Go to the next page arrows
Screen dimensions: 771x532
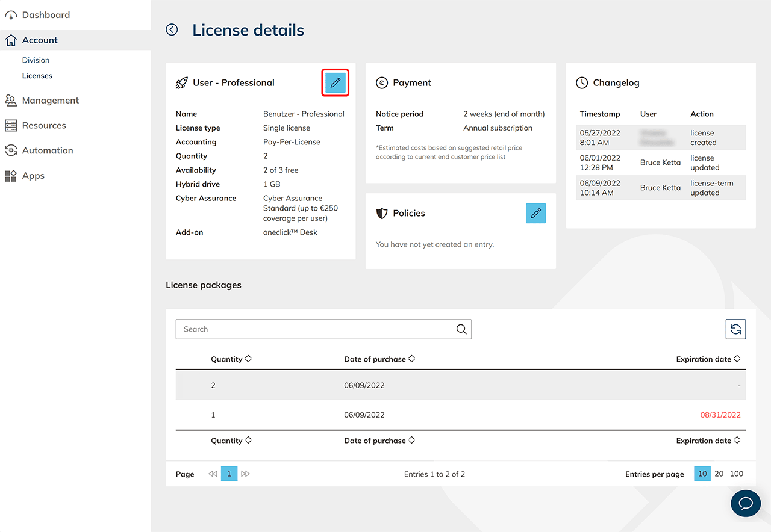coord(245,474)
